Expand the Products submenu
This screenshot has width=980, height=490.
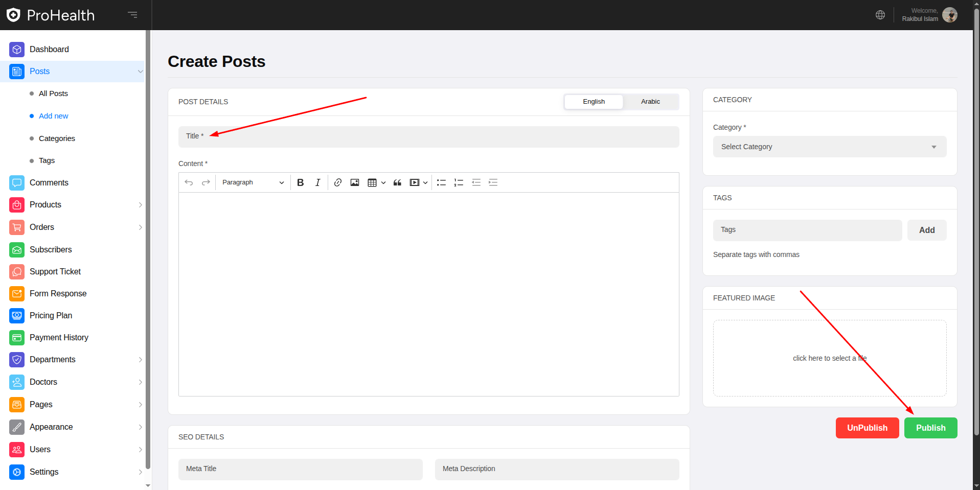(140, 205)
